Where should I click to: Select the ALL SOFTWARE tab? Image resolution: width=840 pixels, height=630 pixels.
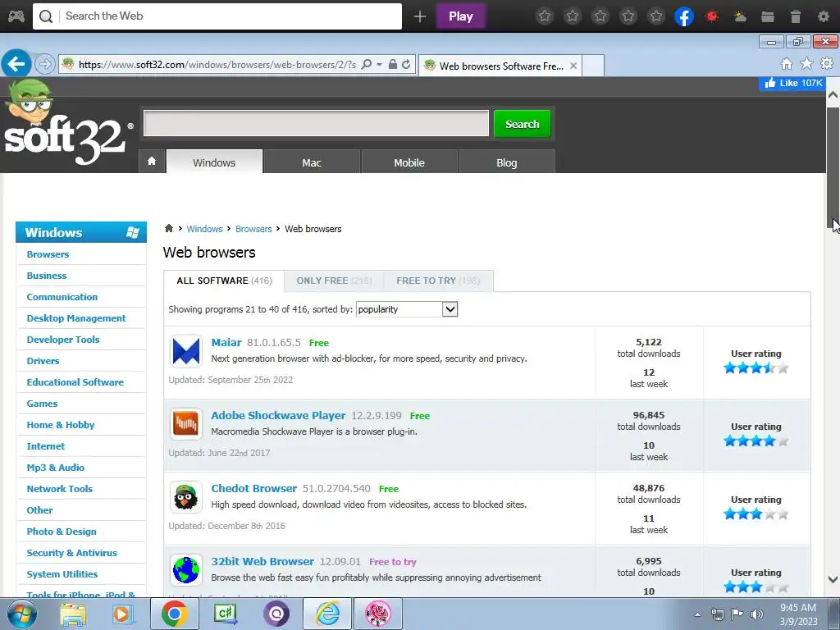(x=224, y=281)
